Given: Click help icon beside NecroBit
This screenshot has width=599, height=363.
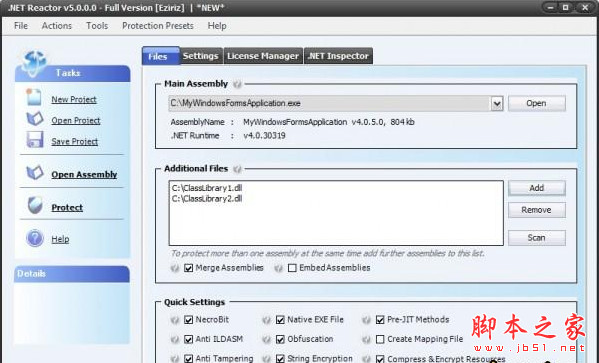Looking at the screenshot, I should point(175,320).
